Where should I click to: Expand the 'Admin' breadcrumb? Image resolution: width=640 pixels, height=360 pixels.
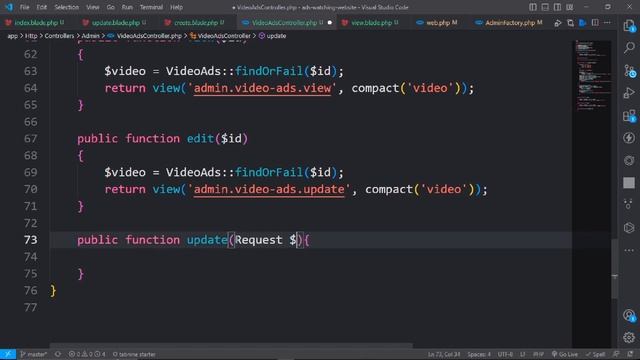pos(91,36)
